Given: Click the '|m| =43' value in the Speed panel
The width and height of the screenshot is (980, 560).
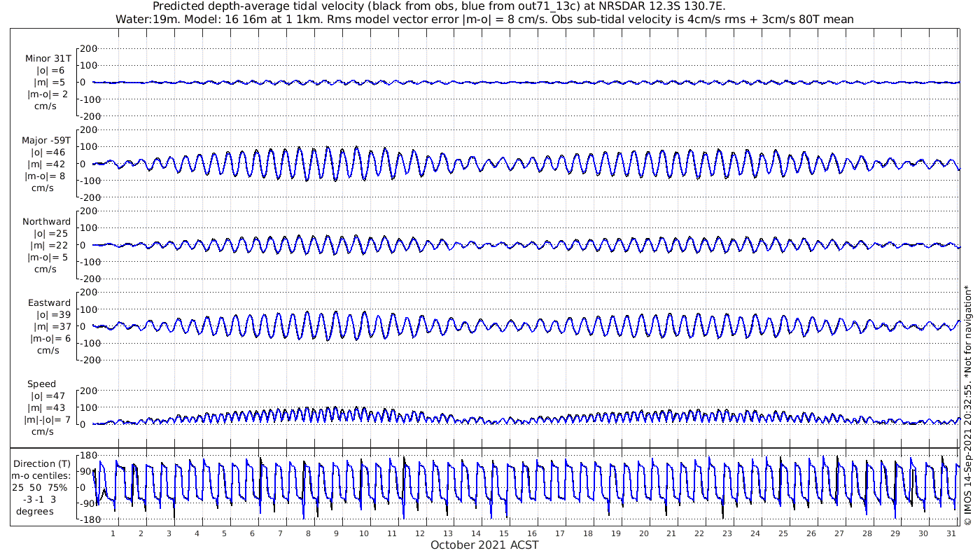Looking at the screenshot, I should point(48,407).
